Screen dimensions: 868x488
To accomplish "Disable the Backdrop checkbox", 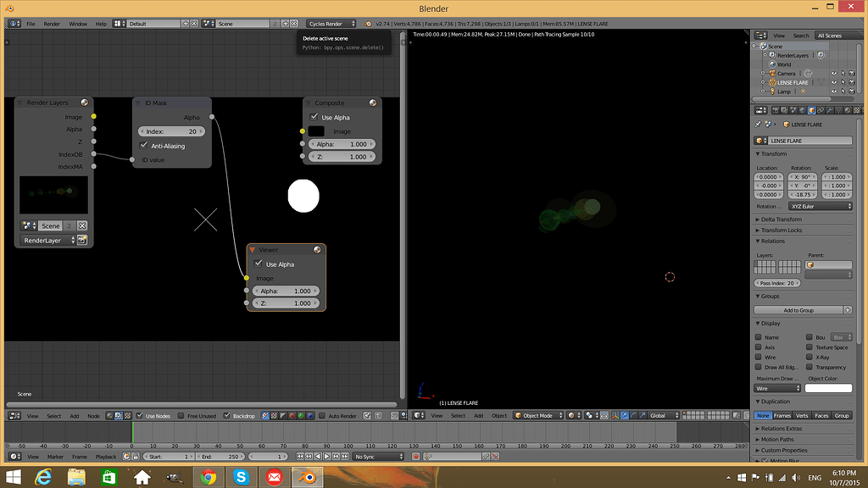I will tap(226, 415).
